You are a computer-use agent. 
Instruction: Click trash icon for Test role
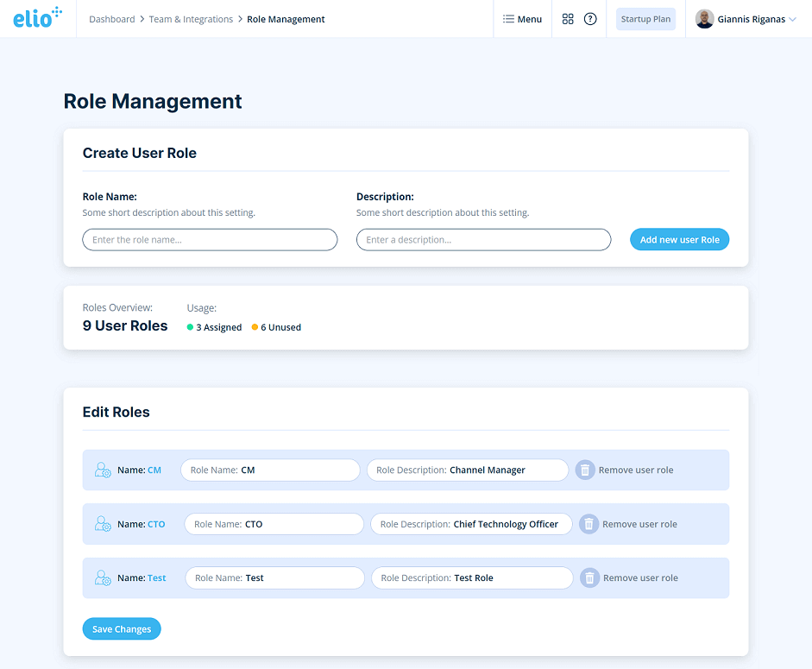coord(589,578)
